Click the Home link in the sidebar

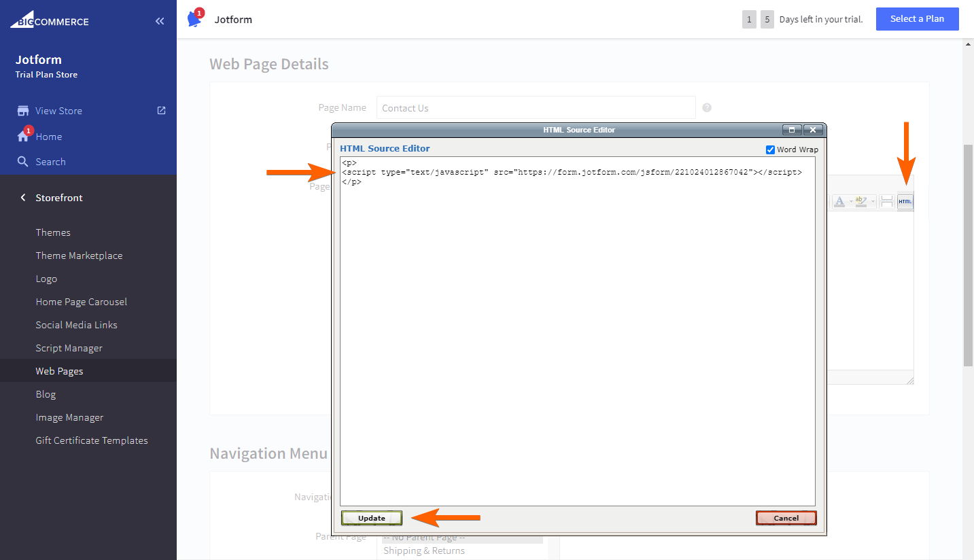click(x=49, y=137)
